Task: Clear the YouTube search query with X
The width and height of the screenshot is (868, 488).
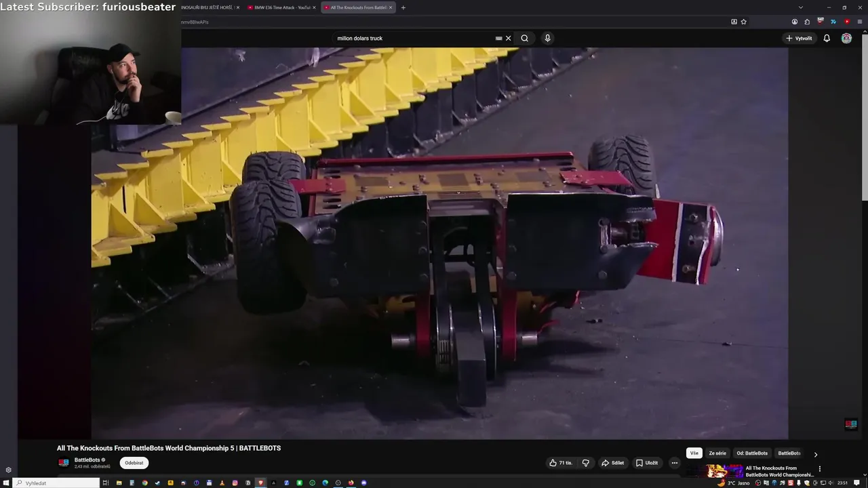Action: (508, 38)
